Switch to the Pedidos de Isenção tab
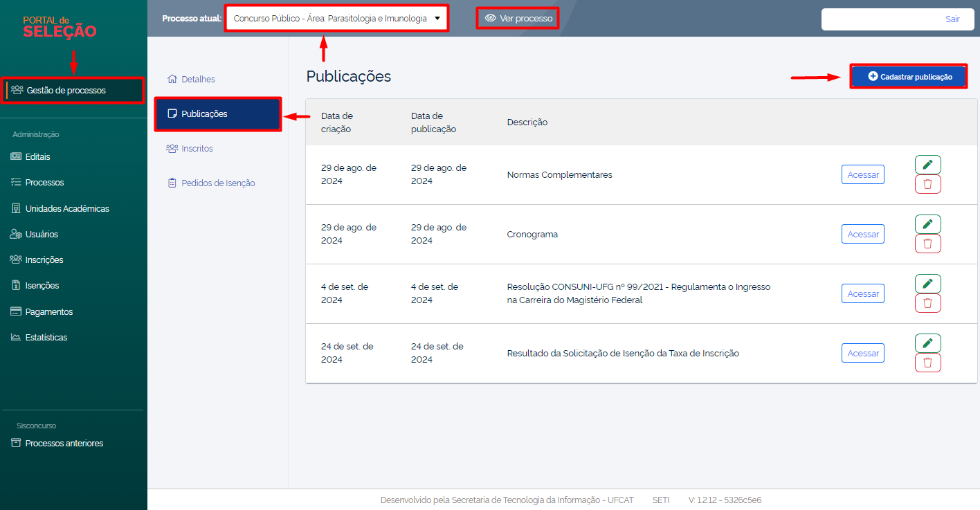Viewport: 980px width, 510px height. (211, 183)
